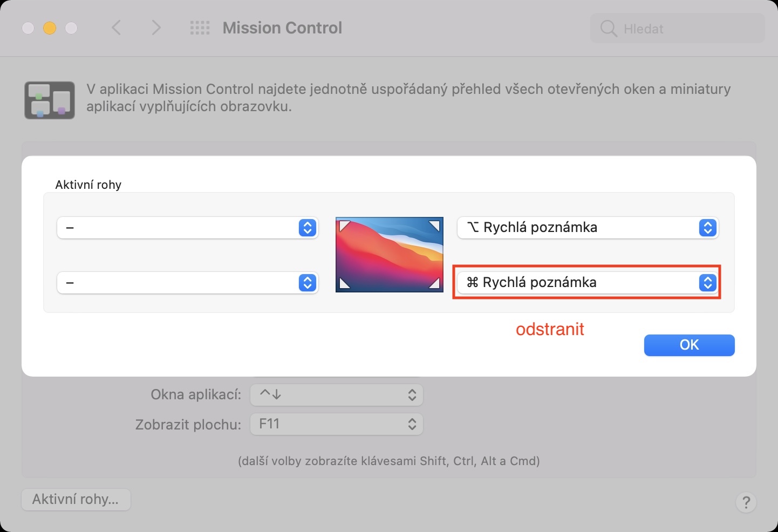Click the Mission Control app icon
The image size is (778, 532).
click(x=50, y=100)
